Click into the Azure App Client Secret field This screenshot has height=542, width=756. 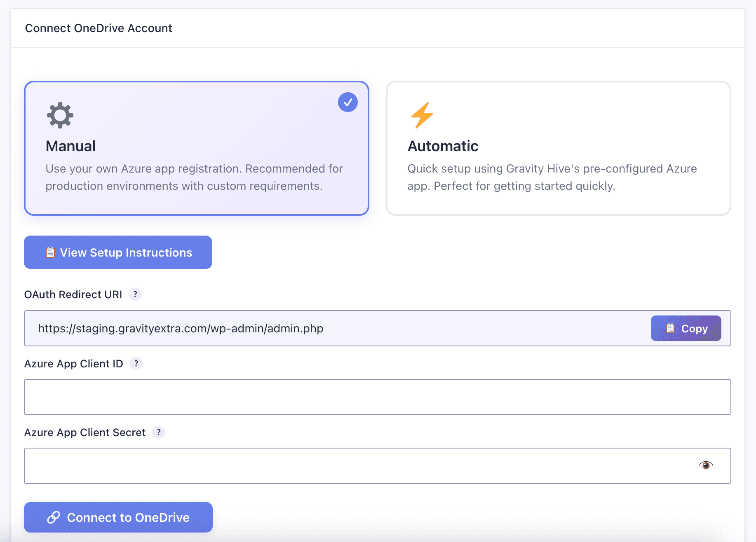[359, 466]
